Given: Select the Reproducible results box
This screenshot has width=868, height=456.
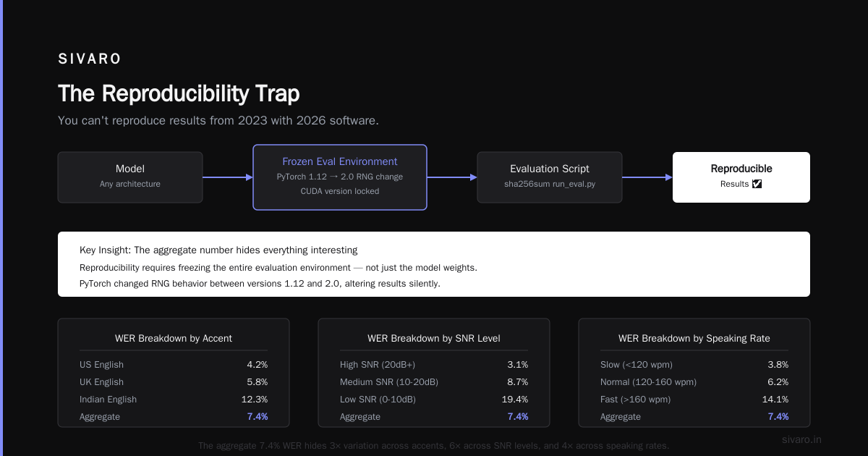Looking at the screenshot, I should coord(741,177).
